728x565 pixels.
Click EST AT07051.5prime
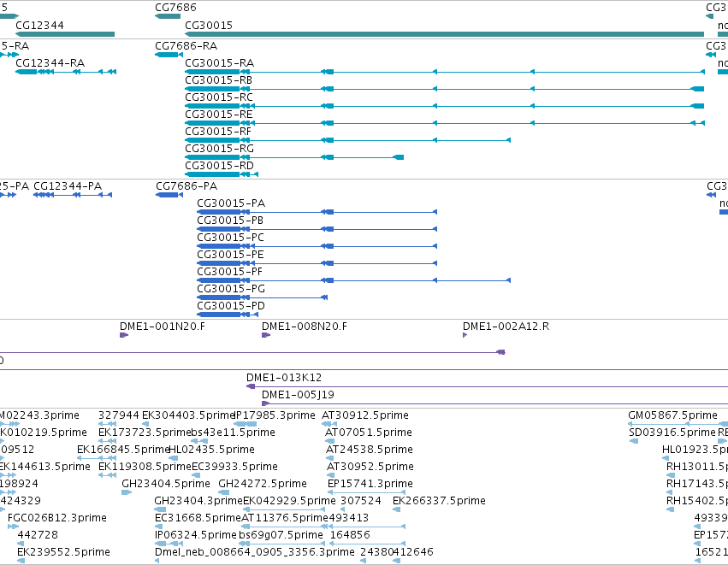369,433
